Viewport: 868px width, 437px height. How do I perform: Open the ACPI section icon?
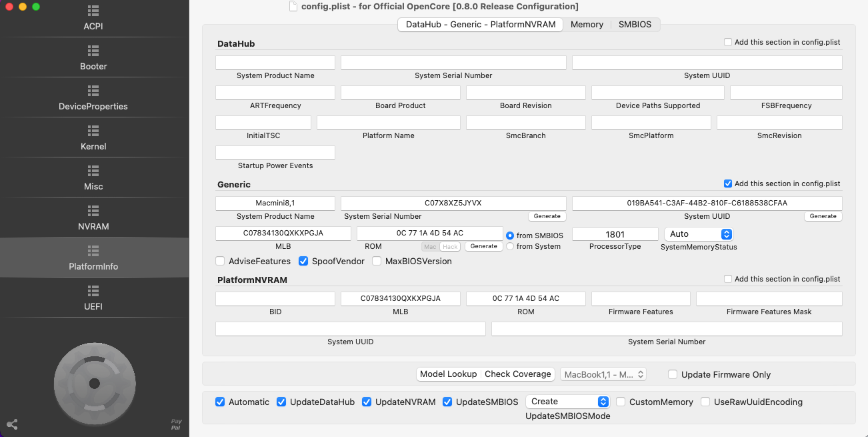point(93,11)
